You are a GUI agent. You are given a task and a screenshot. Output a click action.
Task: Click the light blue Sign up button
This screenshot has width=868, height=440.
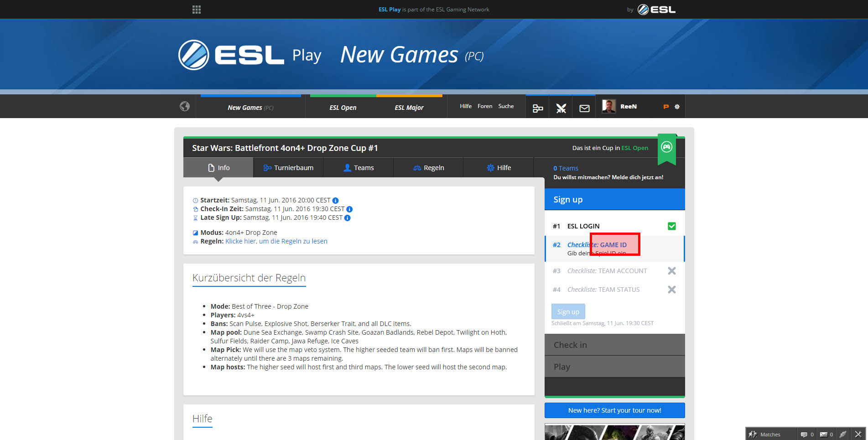[568, 311]
